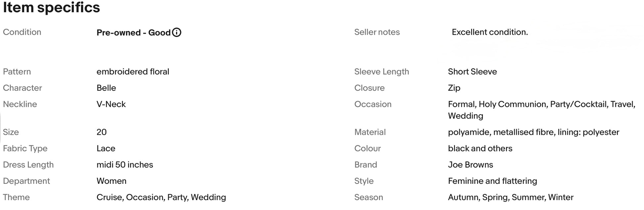Viewport: 644px width, 210px height.
Task: Click the condition info icon
Action: point(177,32)
